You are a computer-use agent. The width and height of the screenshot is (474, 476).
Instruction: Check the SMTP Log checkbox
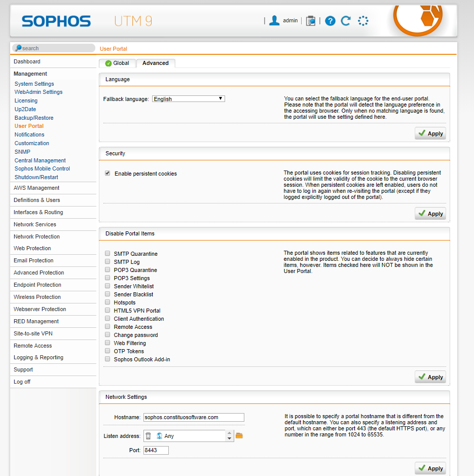pos(107,261)
